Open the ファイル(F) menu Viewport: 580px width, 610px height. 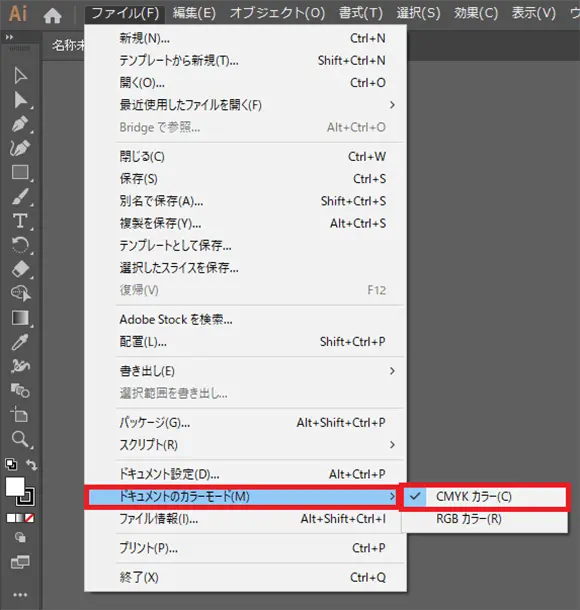(x=125, y=14)
